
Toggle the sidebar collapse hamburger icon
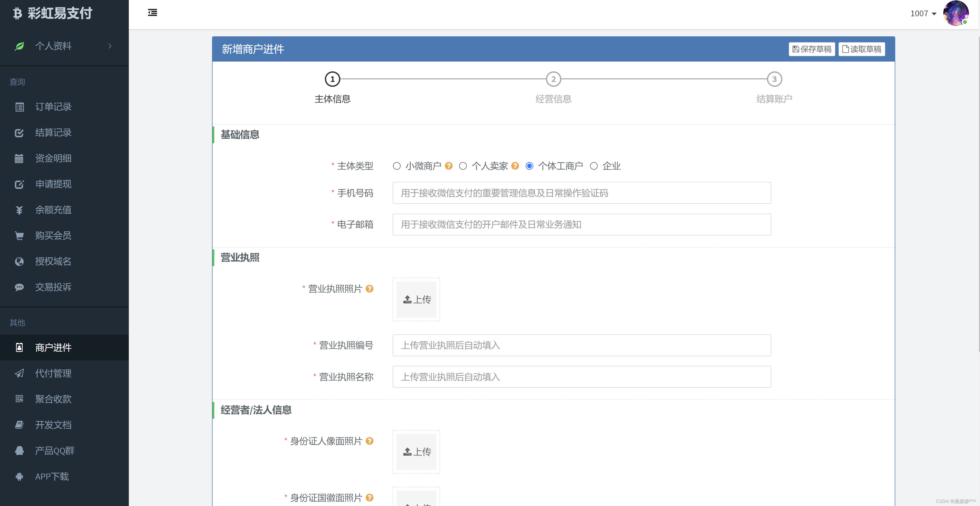(x=152, y=13)
